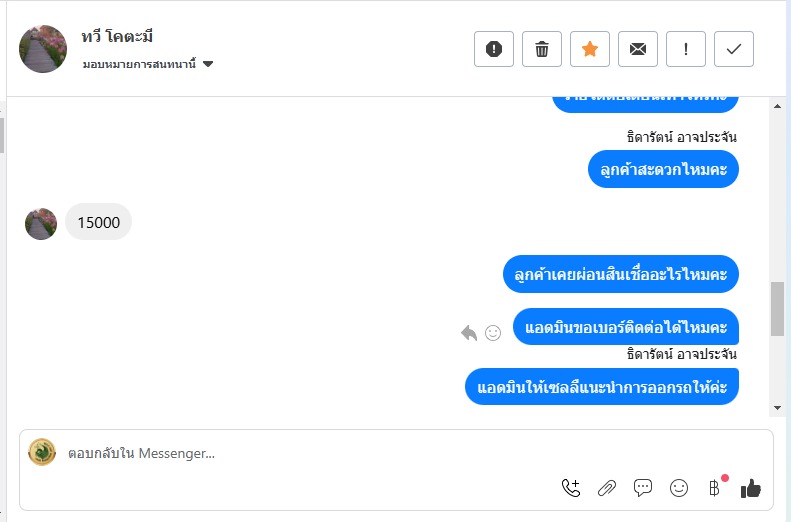Toggle the orange star on this conversation

(590, 49)
